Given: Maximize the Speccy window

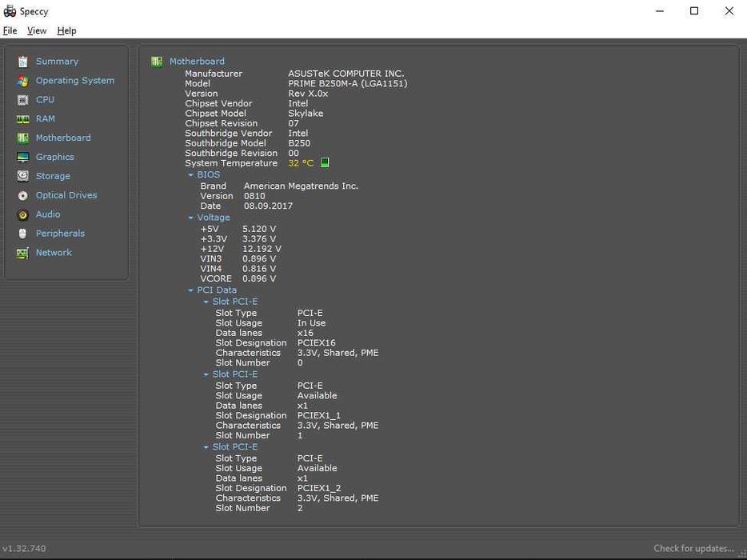Looking at the screenshot, I should (x=694, y=11).
